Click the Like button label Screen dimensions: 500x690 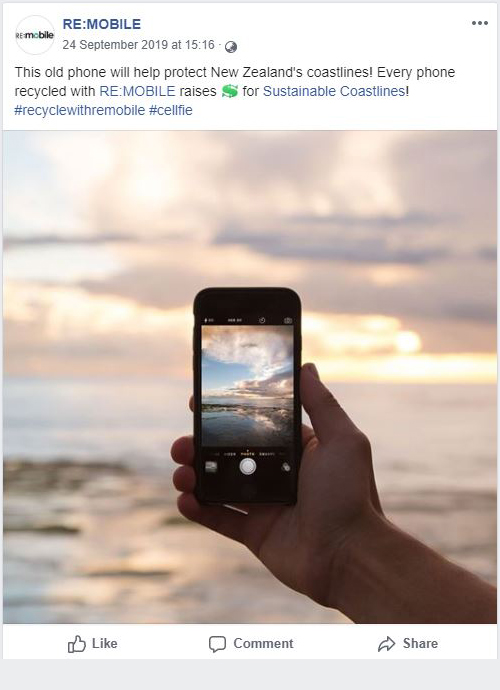click(x=105, y=643)
